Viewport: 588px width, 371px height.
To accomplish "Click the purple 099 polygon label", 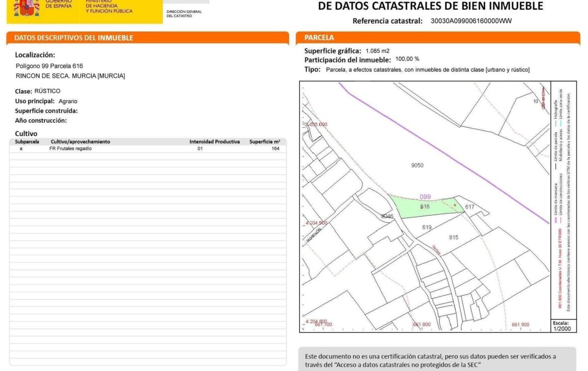I will 425,197.
